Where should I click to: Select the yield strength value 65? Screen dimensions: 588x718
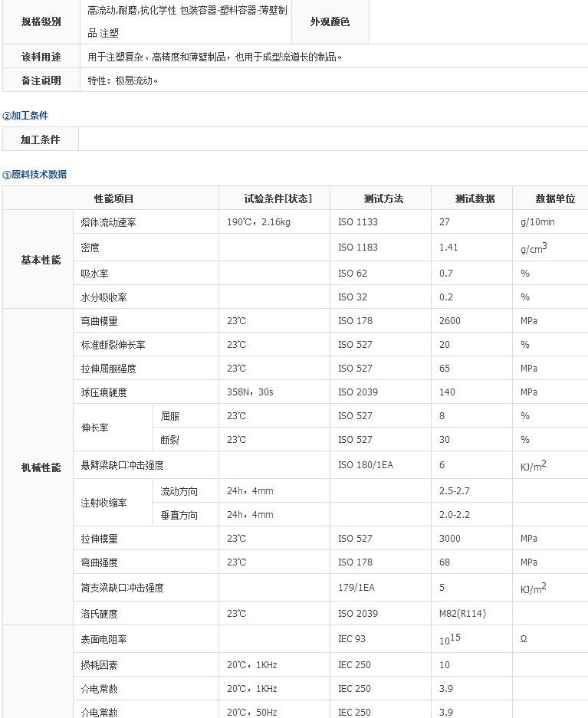(x=444, y=369)
